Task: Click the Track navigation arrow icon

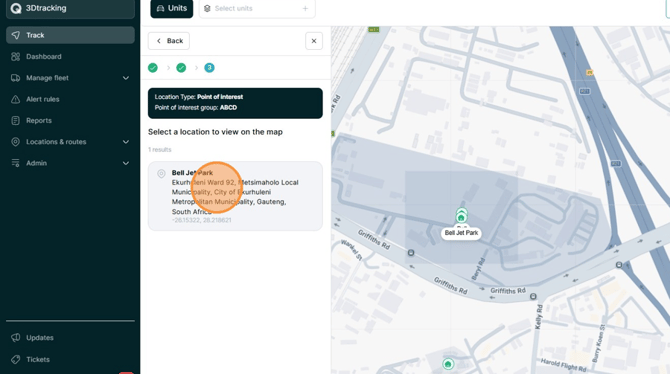Action: pyautogui.click(x=15, y=35)
